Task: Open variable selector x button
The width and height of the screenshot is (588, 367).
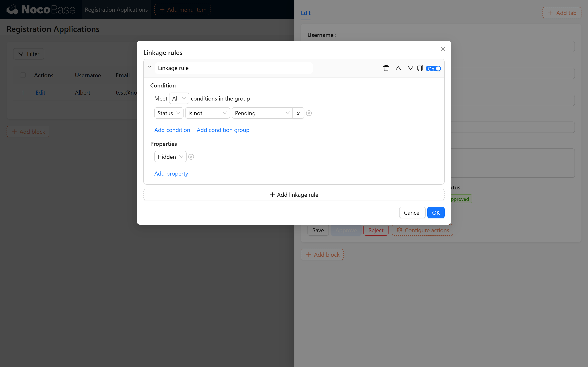Action: (x=298, y=113)
